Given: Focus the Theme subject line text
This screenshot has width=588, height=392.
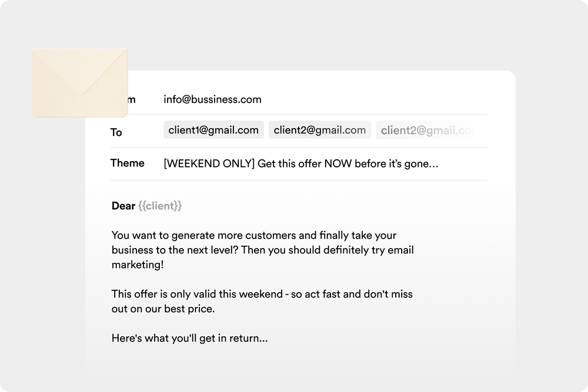Looking at the screenshot, I should point(300,164).
